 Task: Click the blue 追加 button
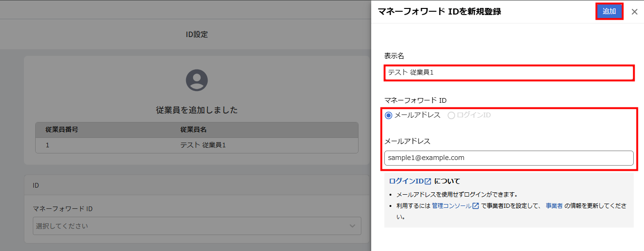coord(609,12)
